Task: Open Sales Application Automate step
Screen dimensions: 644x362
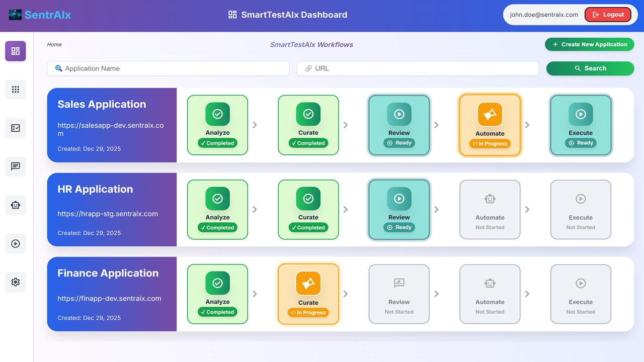Action: 490,125
